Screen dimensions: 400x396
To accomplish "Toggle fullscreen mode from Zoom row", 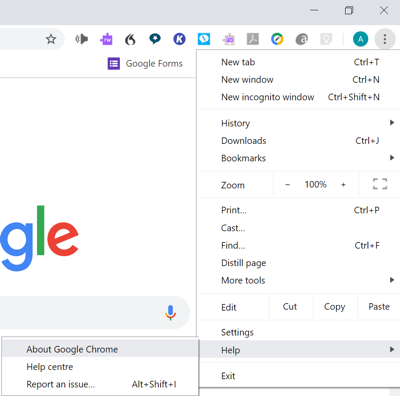I will click(x=380, y=184).
